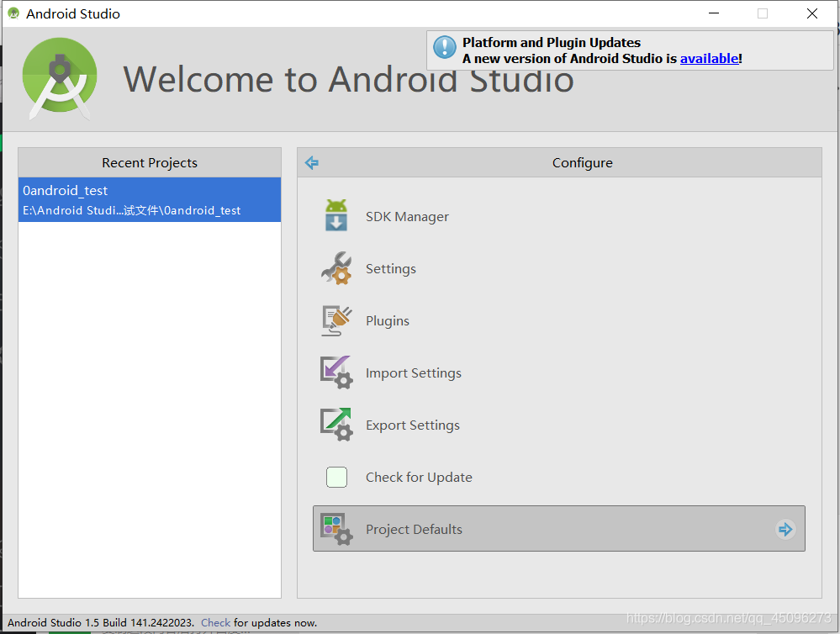
Task: Click the Settings wrench and gear icon
Action: (x=336, y=268)
